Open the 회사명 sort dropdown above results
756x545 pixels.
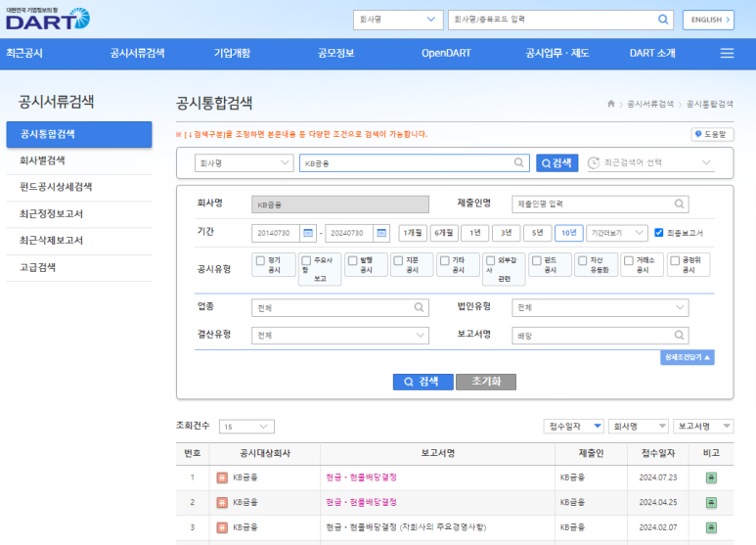pyautogui.click(x=639, y=426)
